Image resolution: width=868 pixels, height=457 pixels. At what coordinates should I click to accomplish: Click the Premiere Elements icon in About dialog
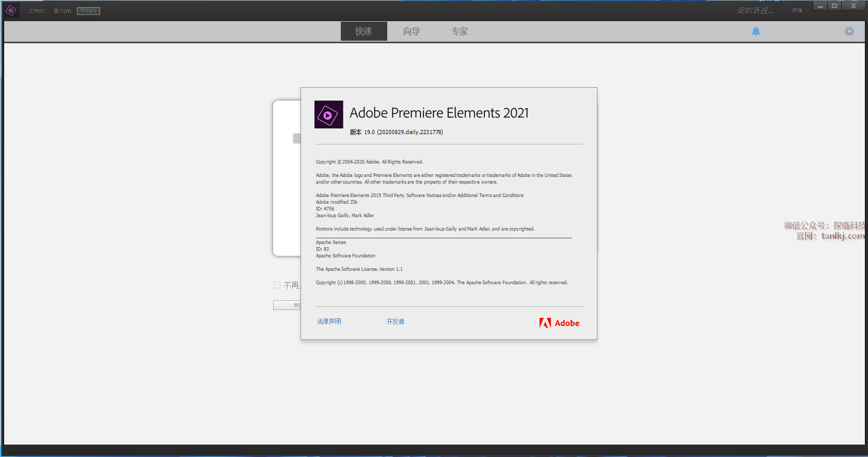coord(329,115)
